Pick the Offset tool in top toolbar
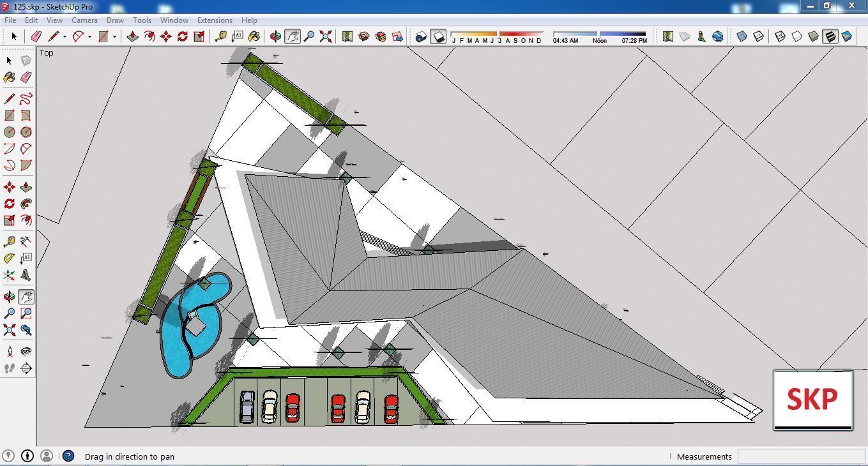Screen dimensions: 868x466 click(x=149, y=36)
